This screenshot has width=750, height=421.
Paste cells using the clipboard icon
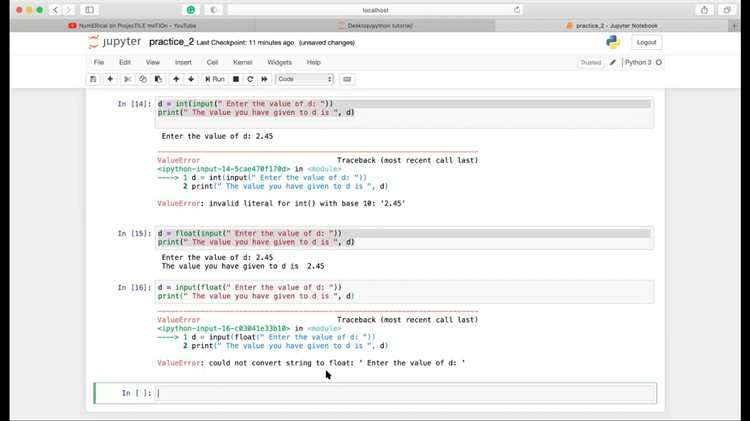pyautogui.click(x=158, y=79)
